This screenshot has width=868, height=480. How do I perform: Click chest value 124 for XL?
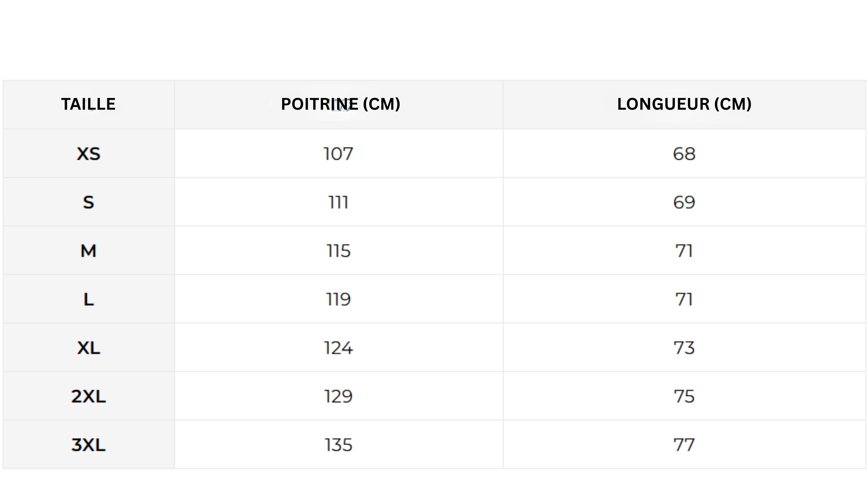pyautogui.click(x=338, y=348)
